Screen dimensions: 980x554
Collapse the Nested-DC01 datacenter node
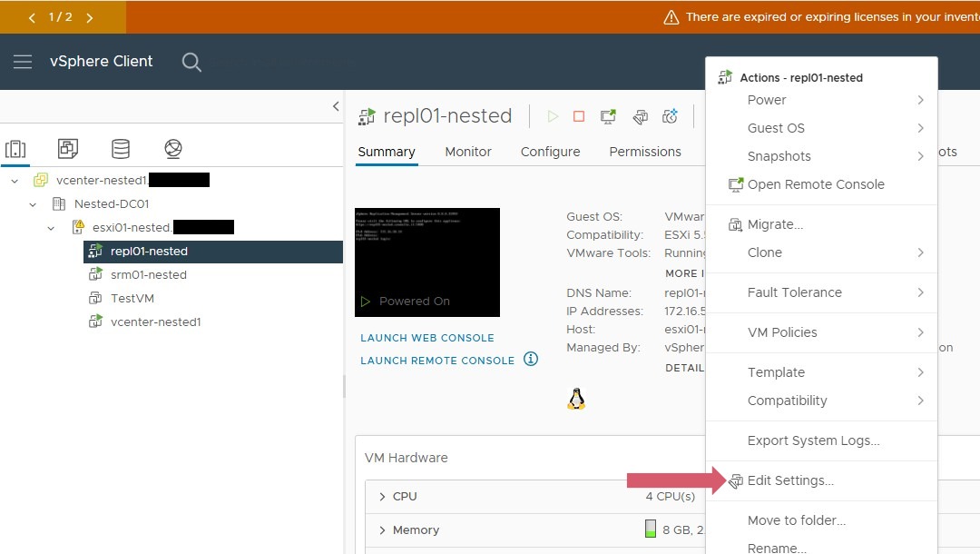coord(34,204)
